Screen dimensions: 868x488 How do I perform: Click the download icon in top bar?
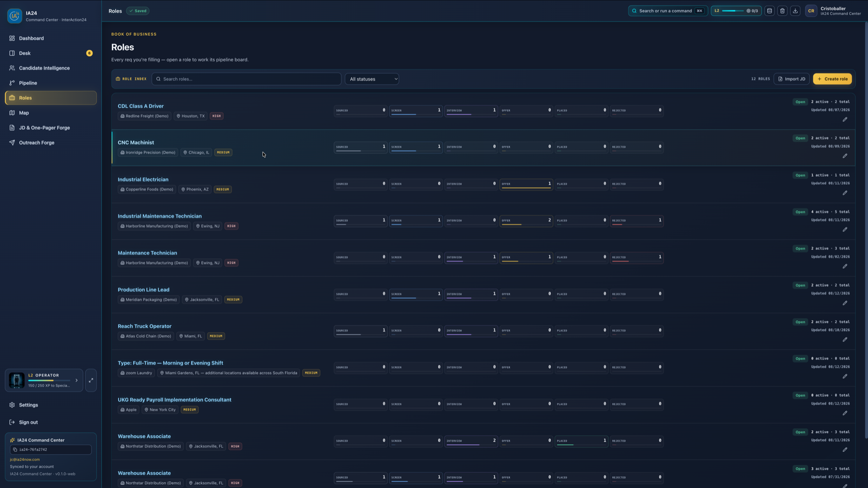pos(795,11)
